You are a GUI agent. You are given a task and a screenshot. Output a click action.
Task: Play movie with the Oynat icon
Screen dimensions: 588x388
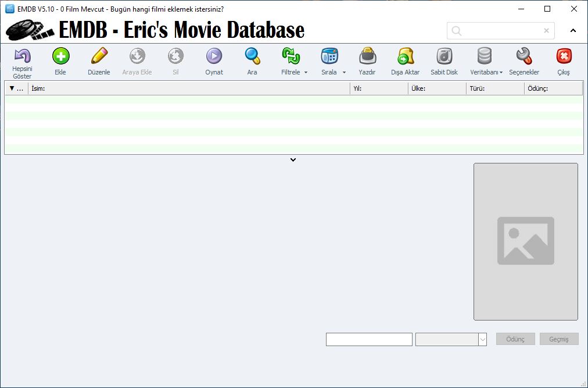[x=214, y=56]
